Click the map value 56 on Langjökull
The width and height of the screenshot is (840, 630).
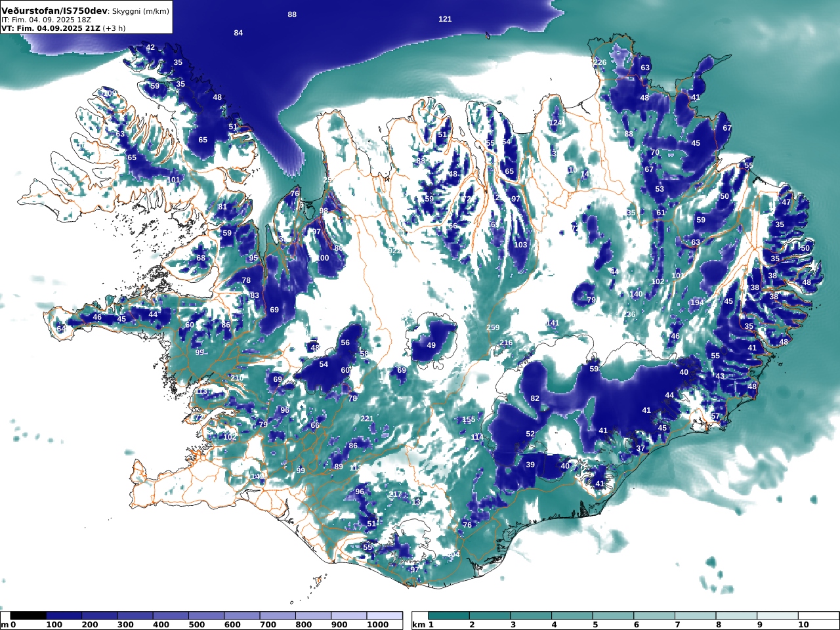(345, 343)
